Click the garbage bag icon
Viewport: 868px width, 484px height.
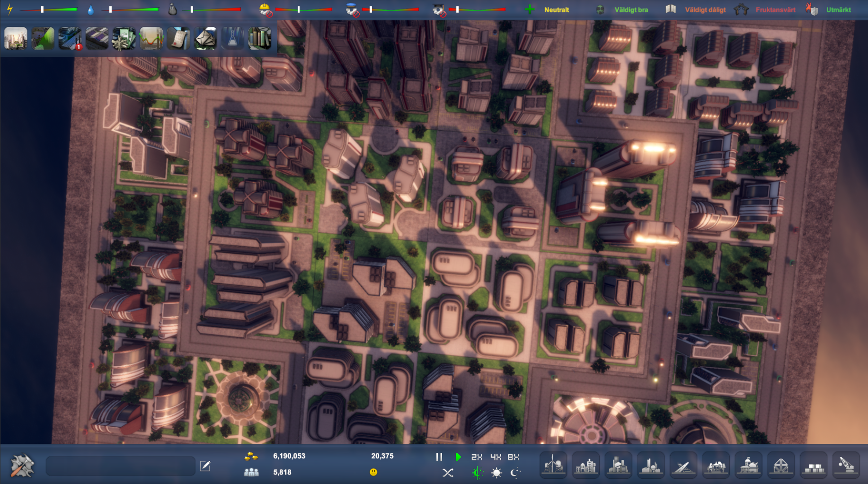click(172, 9)
